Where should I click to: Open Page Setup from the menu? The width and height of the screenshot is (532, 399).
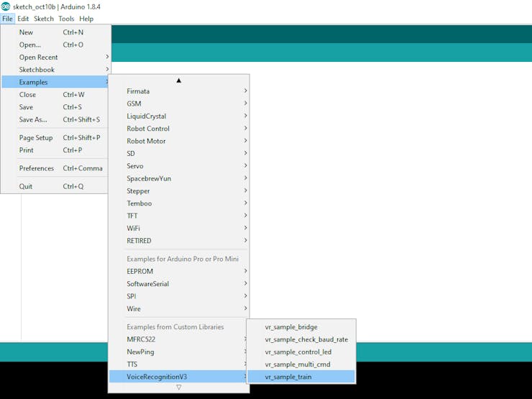pos(55,138)
